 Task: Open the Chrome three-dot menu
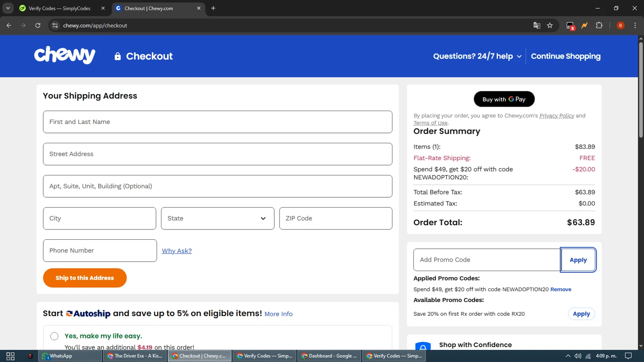635,25
